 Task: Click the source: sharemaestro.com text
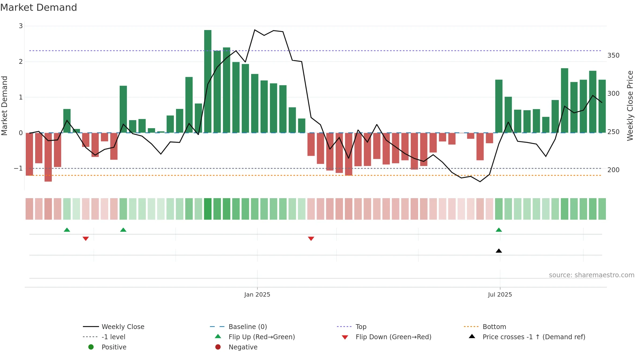pos(592,275)
